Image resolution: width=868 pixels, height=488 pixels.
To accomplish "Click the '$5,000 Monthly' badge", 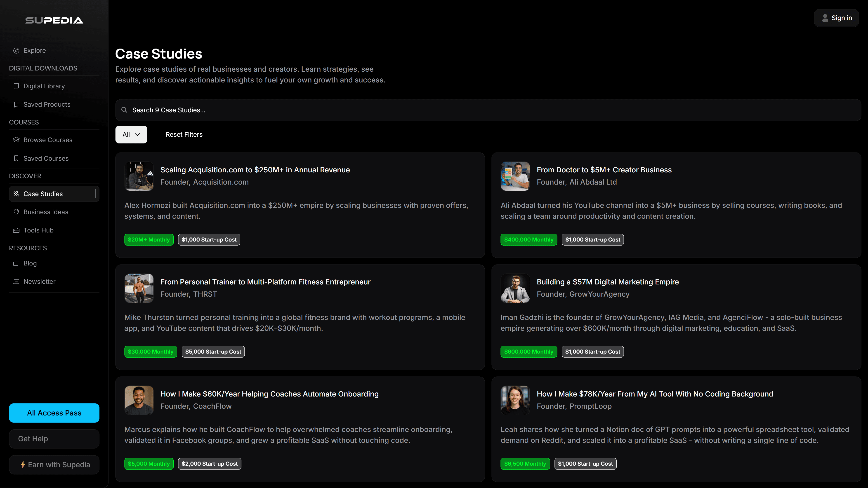I will 149,464.
